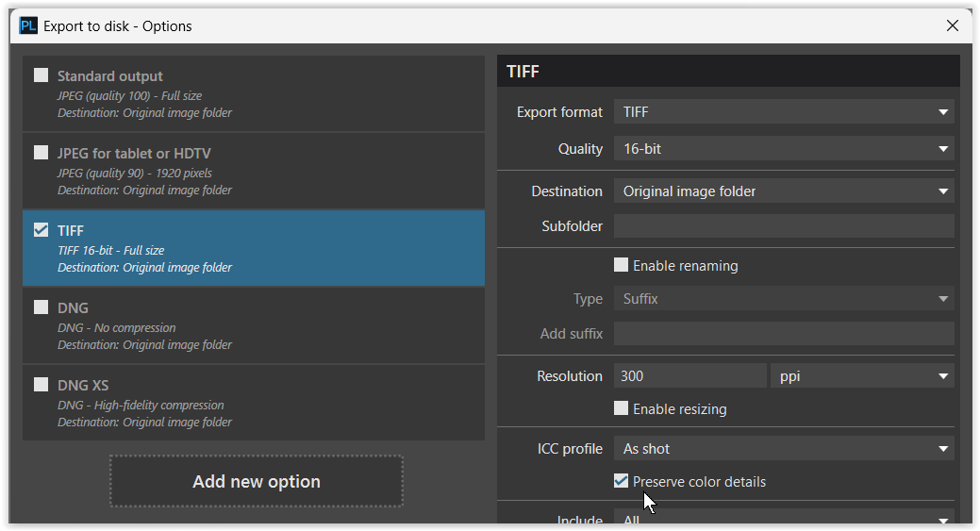Select the DNG XS title text
Screen dimensions: 980x531
tap(83, 386)
